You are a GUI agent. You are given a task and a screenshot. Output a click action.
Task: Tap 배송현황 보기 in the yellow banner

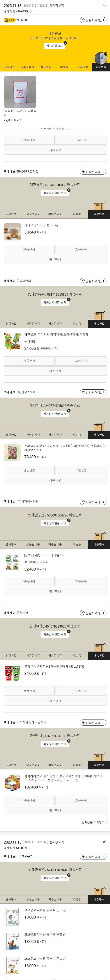pyautogui.click(x=55, y=46)
